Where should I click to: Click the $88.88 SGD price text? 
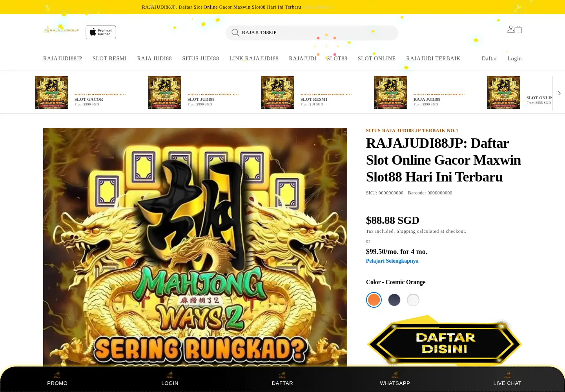click(x=392, y=220)
